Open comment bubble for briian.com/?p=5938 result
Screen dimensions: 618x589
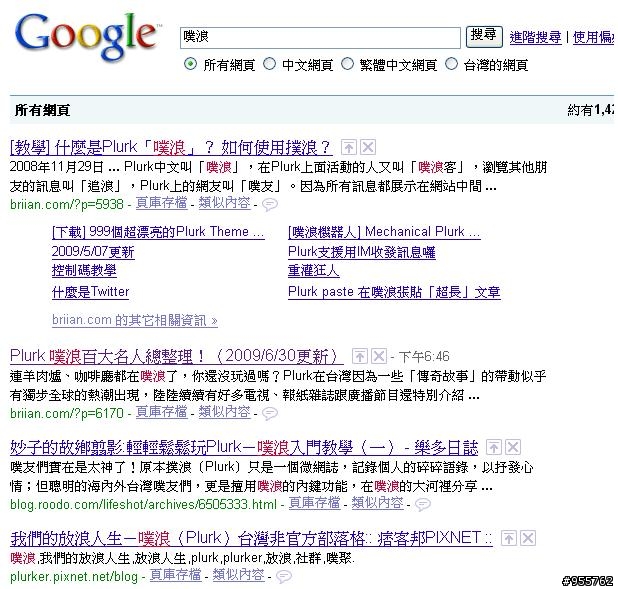click(x=270, y=204)
